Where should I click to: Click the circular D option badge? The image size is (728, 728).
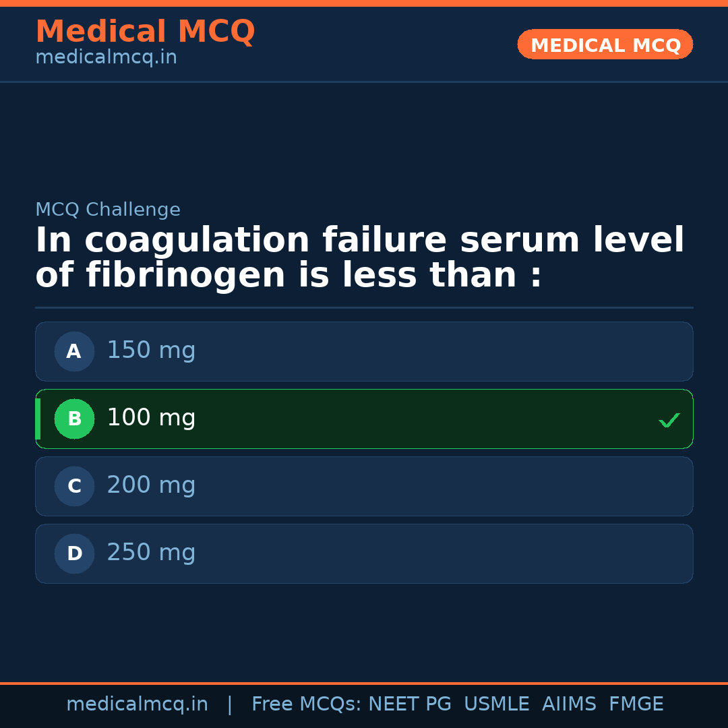click(74, 553)
